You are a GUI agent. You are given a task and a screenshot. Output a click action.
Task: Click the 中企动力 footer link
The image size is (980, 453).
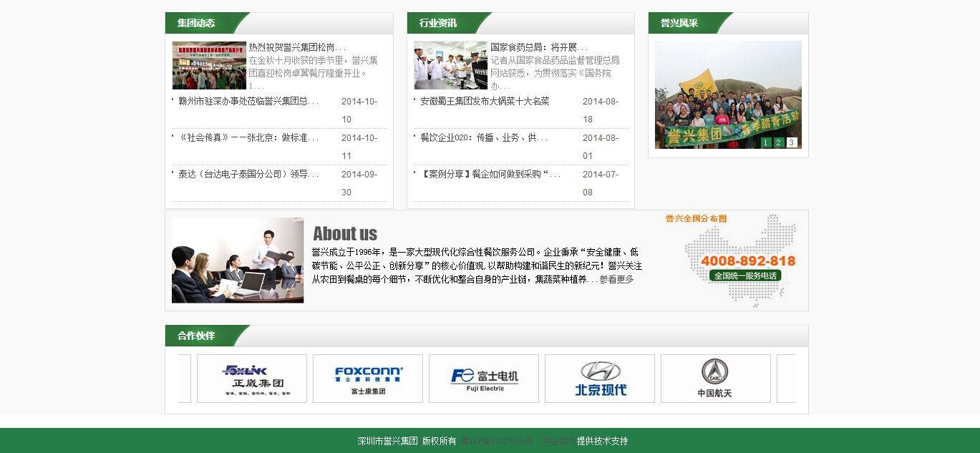pyautogui.click(x=558, y=441)
